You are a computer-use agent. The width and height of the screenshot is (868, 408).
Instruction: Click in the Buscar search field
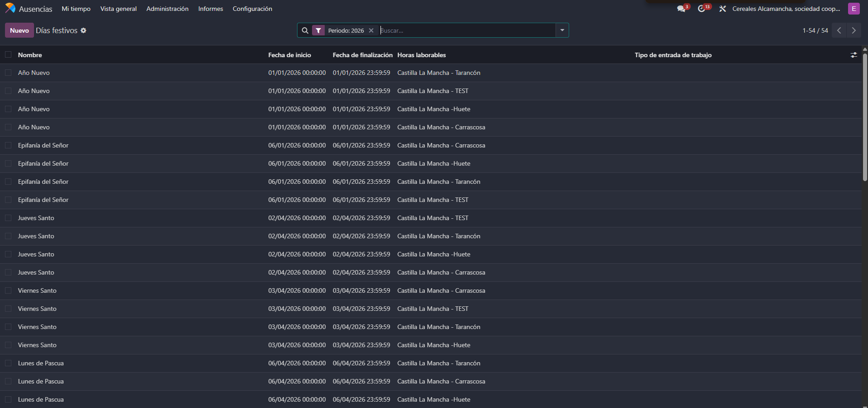(467, 30)
